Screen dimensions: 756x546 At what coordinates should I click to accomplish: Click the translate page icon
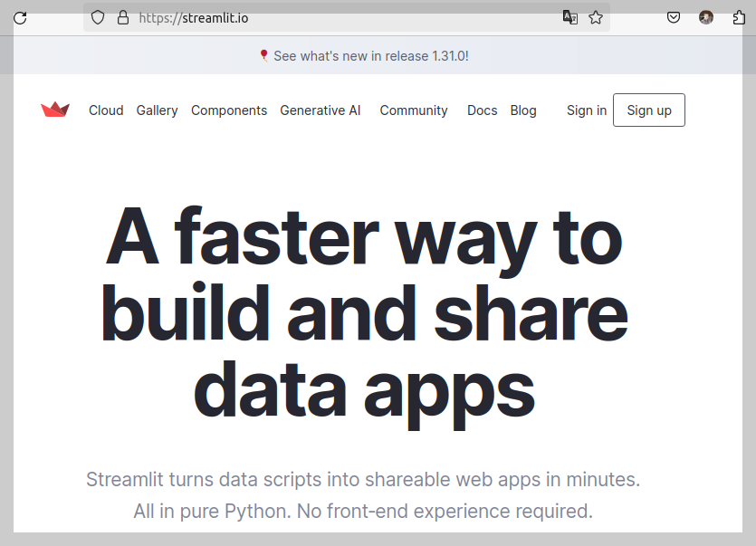coord(569,17)
